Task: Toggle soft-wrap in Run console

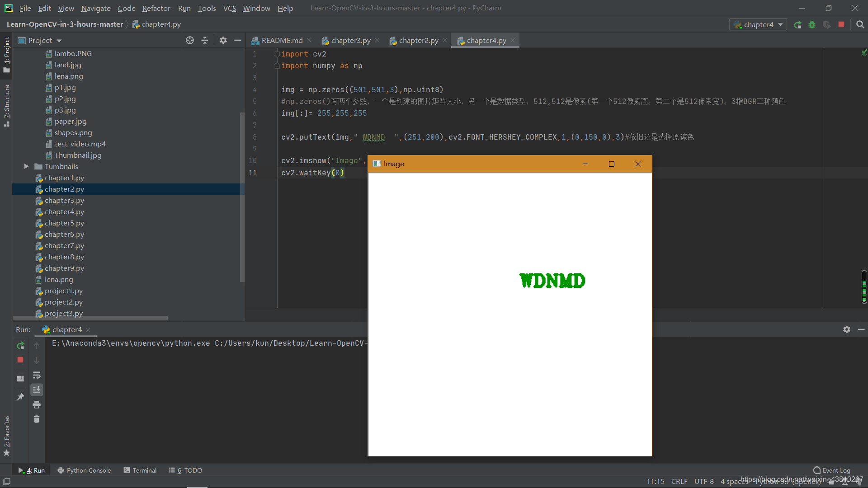Action: point(37,375)
